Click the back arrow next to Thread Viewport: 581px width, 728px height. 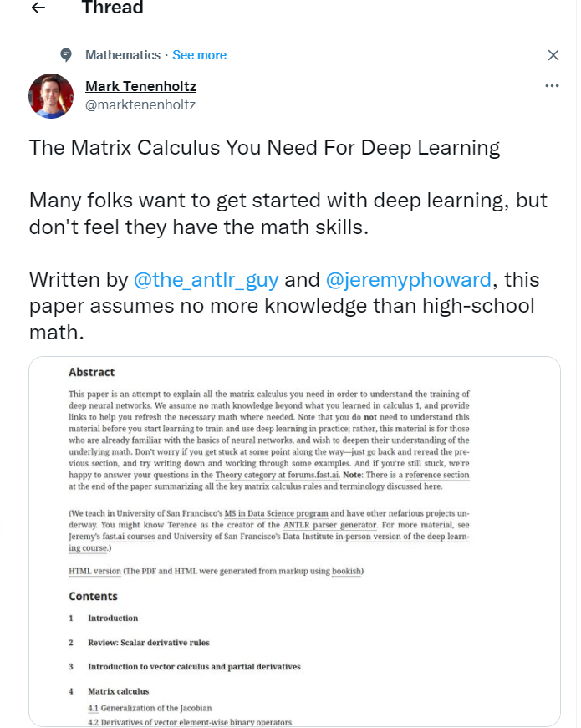coord(38,8)
